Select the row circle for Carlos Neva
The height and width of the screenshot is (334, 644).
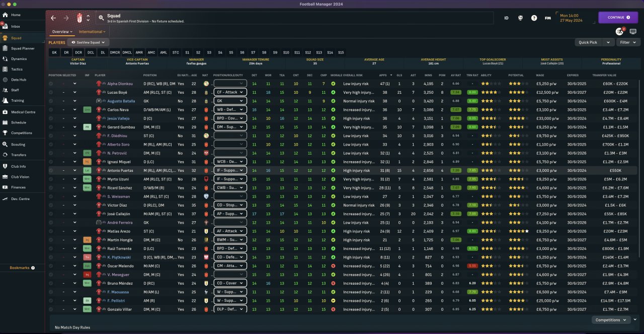point(51,109)
